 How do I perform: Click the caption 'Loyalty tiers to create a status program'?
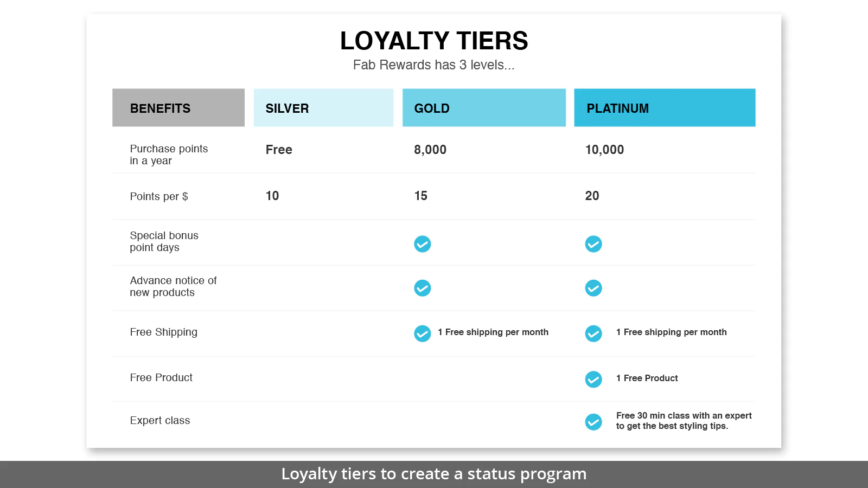[434, 474]
